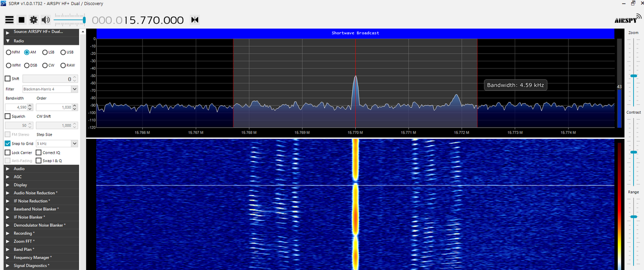The height and width of the screenshot is (270, 644).
Task: Expand the Baseband Noise Blanker panel
Action: (x=42, y=209)
